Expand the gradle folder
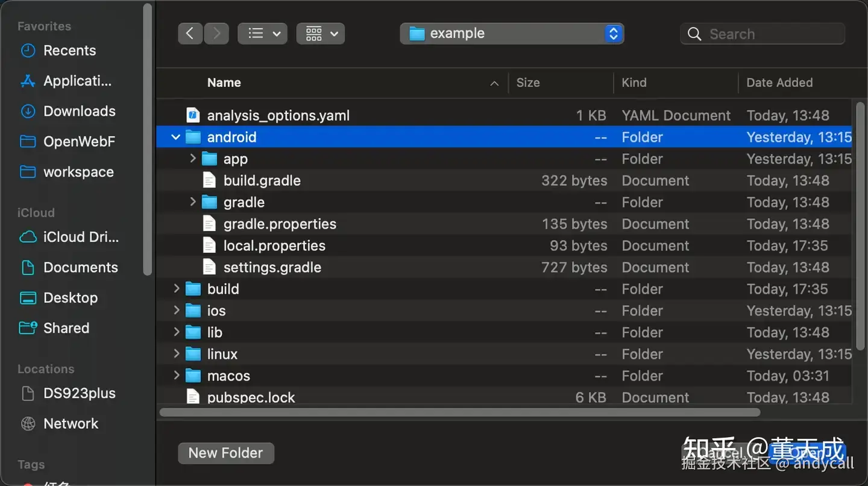The image size is (868, 486). click(x=193, y=202)
